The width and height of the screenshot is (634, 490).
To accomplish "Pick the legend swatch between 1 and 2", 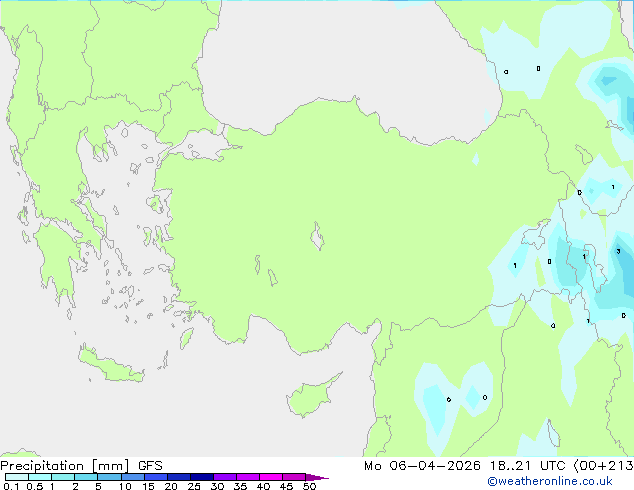I will tap(63, 477).
